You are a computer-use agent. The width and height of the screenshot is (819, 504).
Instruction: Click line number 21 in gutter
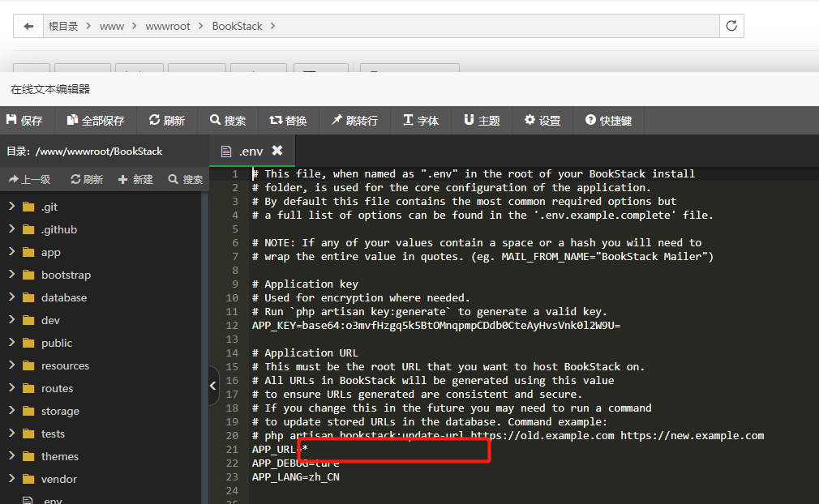(232, 449)
